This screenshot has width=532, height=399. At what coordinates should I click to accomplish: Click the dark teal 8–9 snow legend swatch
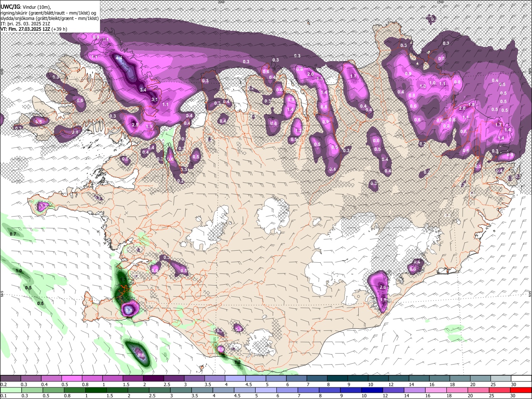337,379
